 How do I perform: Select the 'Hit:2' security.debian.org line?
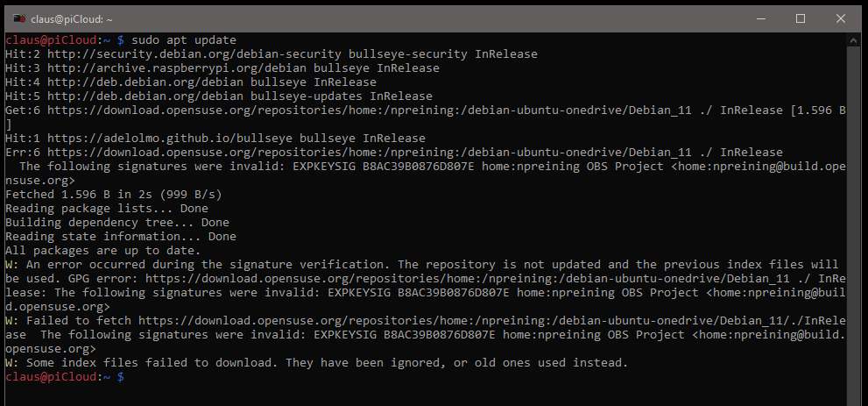272,54
